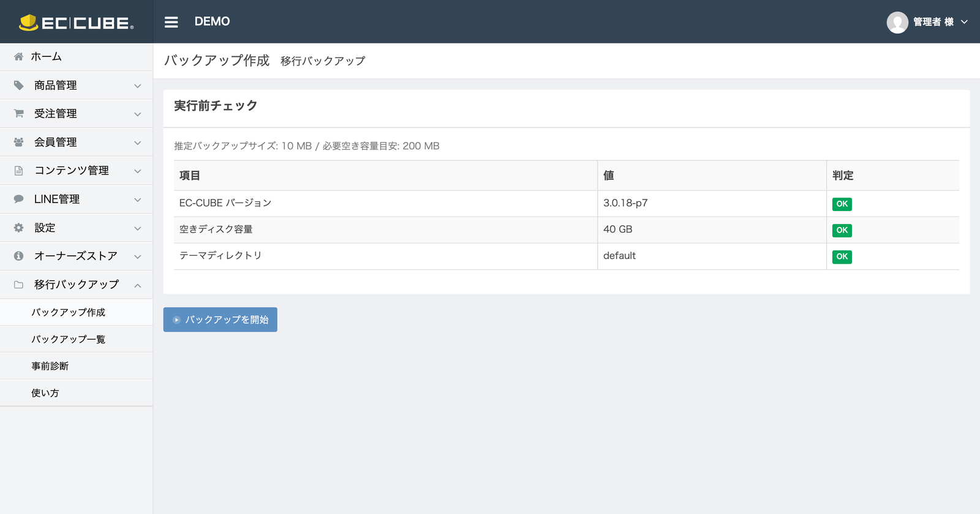Click the tag icon for 商品管理

[x=19, y=85]
